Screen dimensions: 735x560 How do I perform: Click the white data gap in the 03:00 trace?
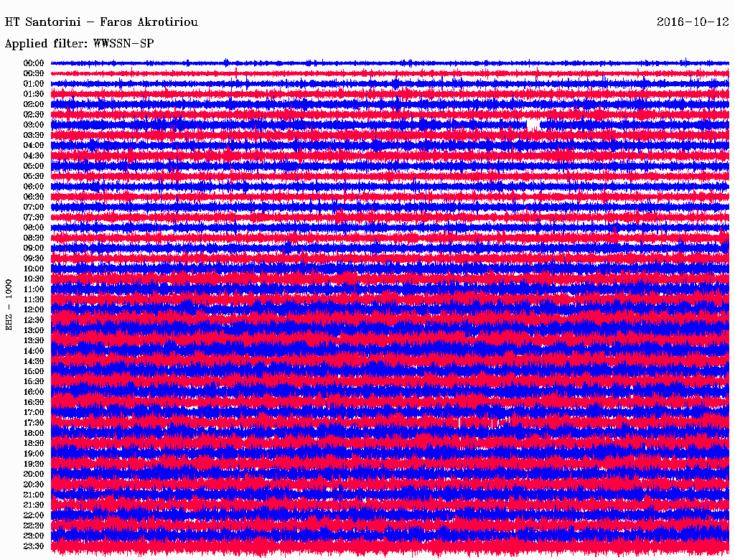pyautogui.click(x=533, y=125)
